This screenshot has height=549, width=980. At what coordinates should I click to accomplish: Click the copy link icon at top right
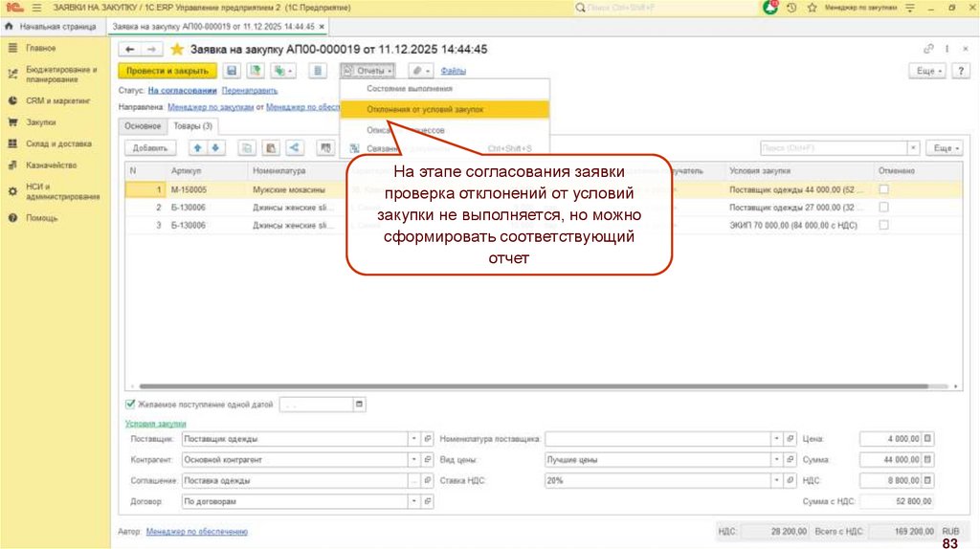coord(927,49)
